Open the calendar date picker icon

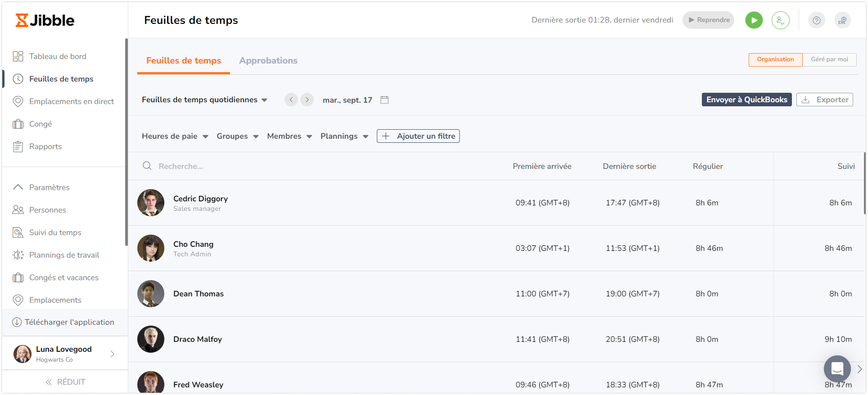(x=384, y=100)
